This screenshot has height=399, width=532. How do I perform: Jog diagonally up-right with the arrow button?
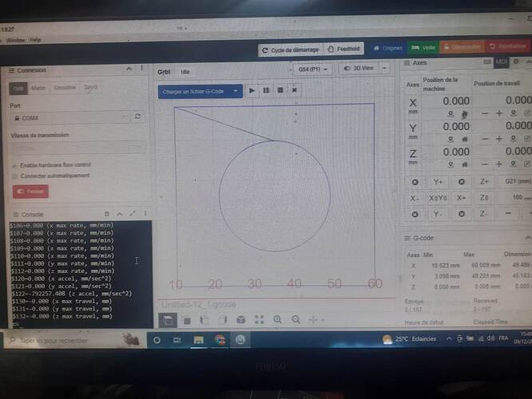point(461,182)
